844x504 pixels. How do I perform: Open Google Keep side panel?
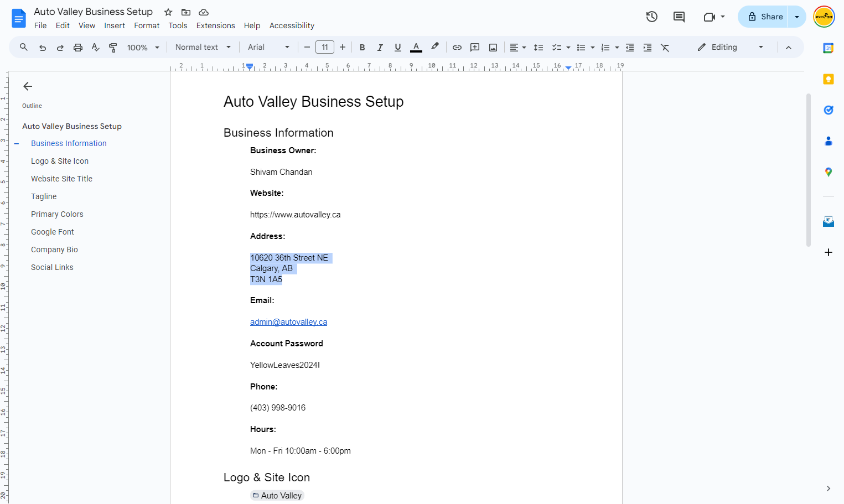coord(829,79)
